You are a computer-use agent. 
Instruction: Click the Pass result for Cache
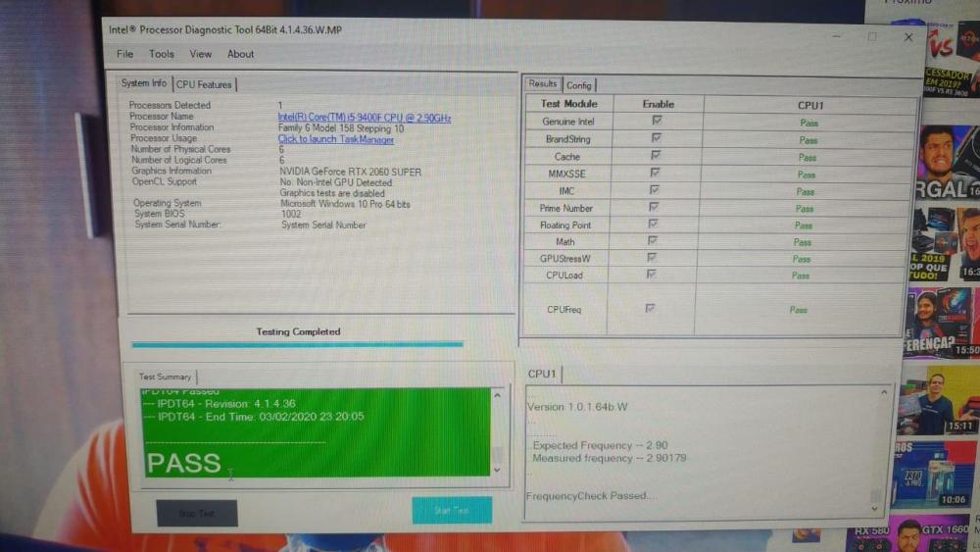coord(807,158)
